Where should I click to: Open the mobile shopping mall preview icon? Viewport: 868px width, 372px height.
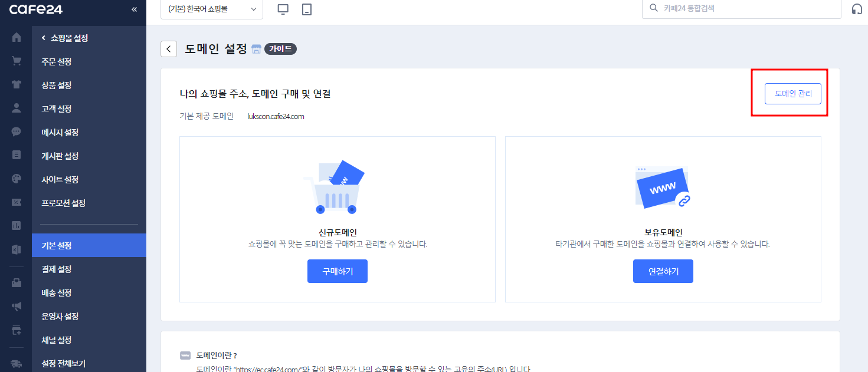(306, 9)
